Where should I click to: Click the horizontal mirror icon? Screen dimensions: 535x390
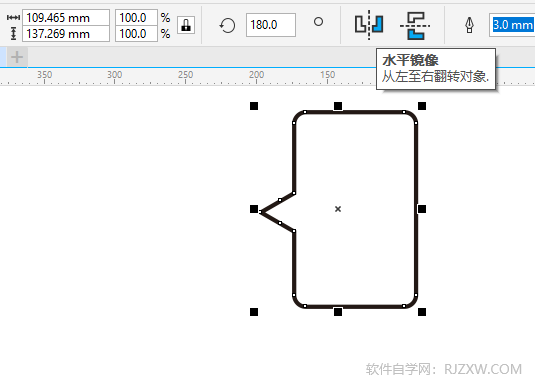(x=369, y=25)
